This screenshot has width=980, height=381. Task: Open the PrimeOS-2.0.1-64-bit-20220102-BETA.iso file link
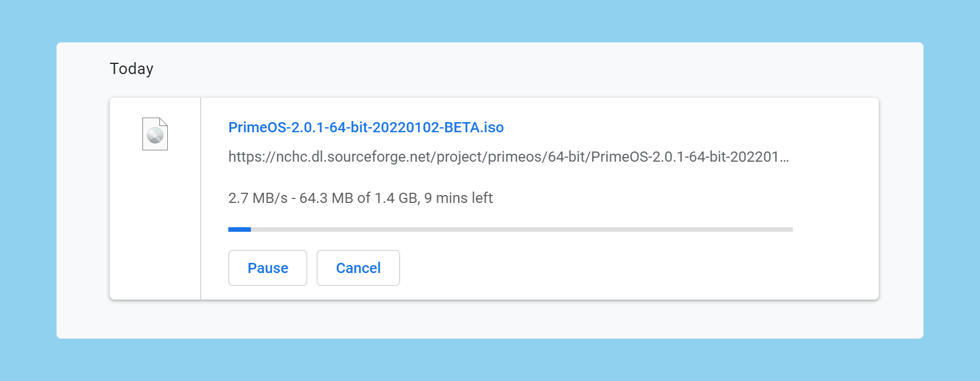[366, 127]
